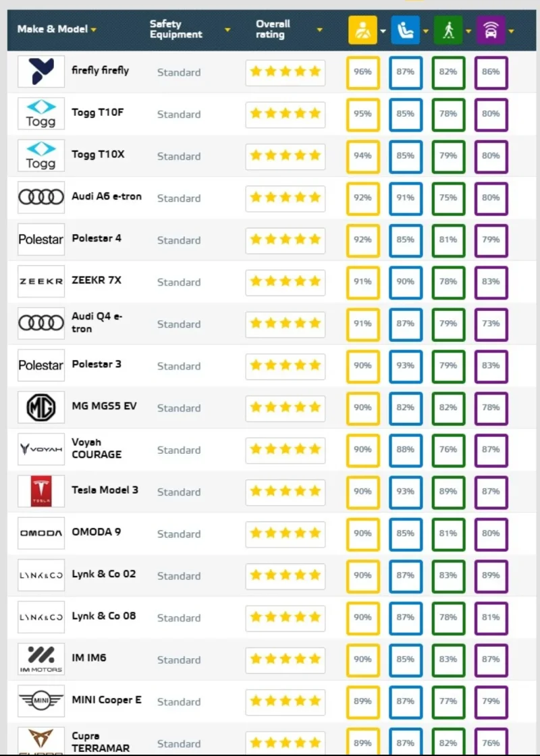540x756 pixels.
Task: Click the Lynk & Co 02 link
Action: 103,574
